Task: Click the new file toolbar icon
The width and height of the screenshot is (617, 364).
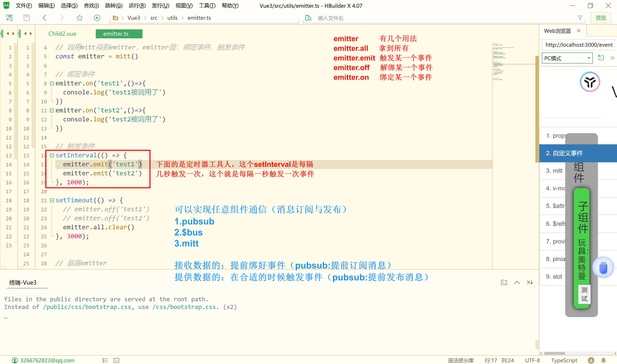Action: tap(9, 18)
